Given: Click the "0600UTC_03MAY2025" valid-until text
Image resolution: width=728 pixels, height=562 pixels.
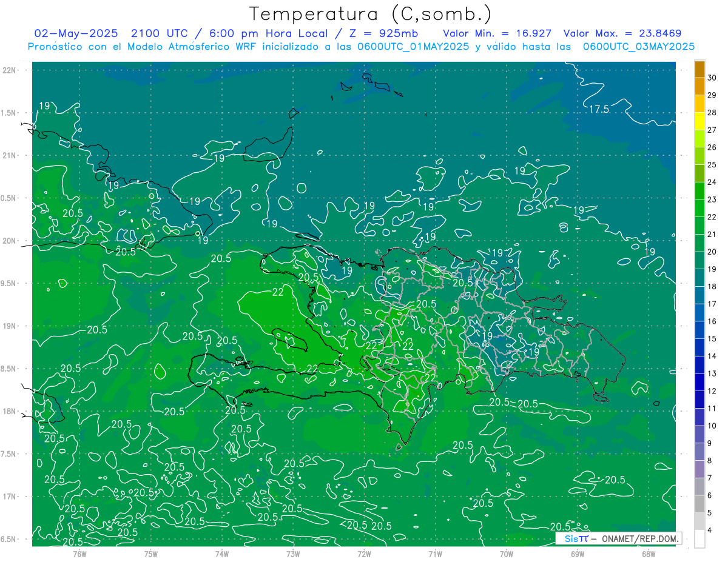Looking at the screenshot, I should point(638,47).
